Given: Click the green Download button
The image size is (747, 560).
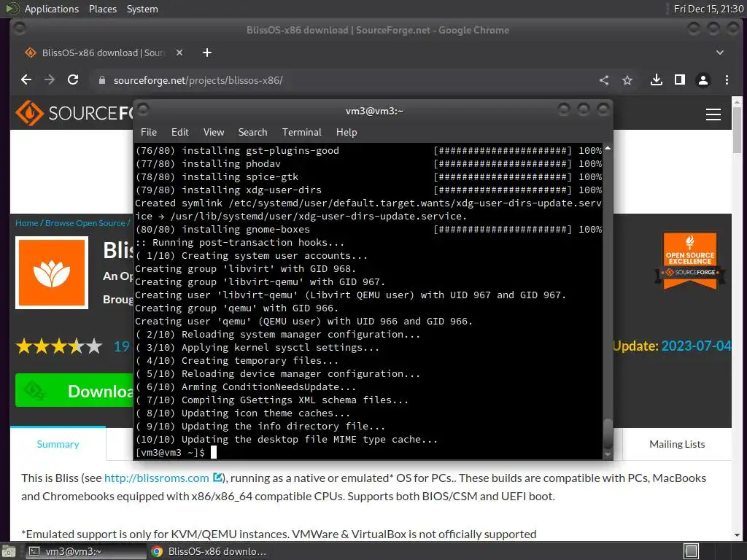Looking at the screenshot, I should (74, 391).
